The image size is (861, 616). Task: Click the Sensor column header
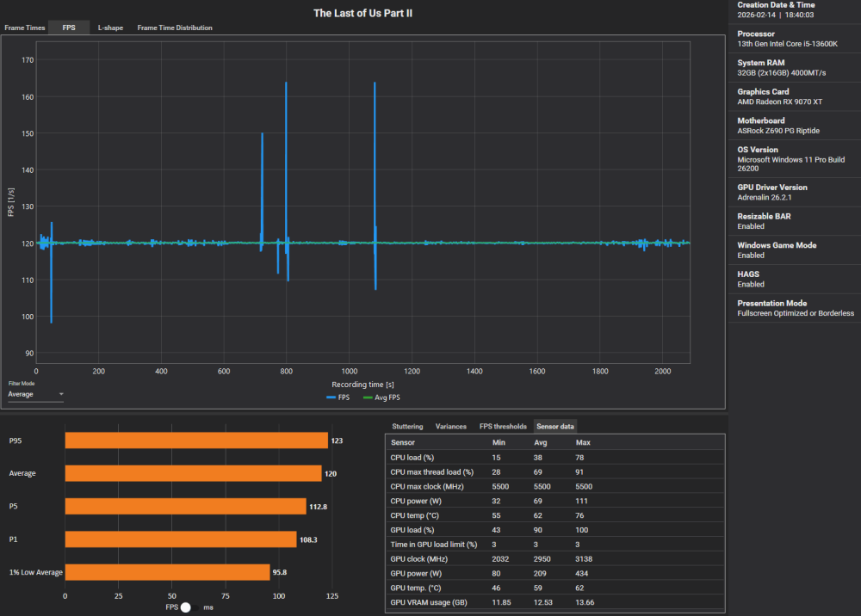(x=403, y=442)
